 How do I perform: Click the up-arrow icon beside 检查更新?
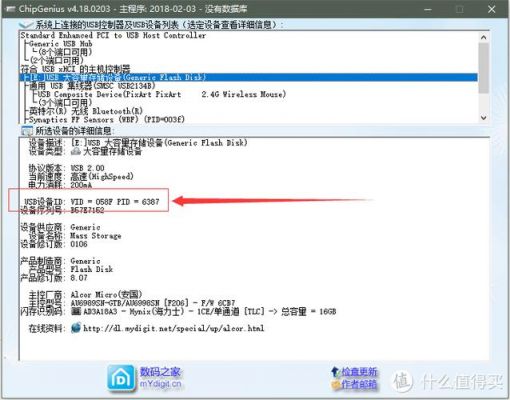click(x=335, y=371)
